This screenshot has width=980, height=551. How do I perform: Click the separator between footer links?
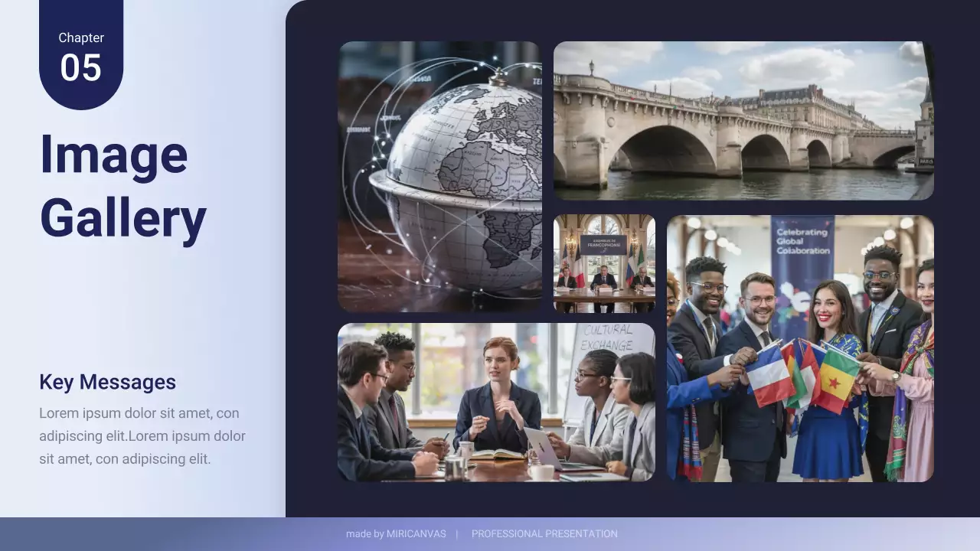457,534
